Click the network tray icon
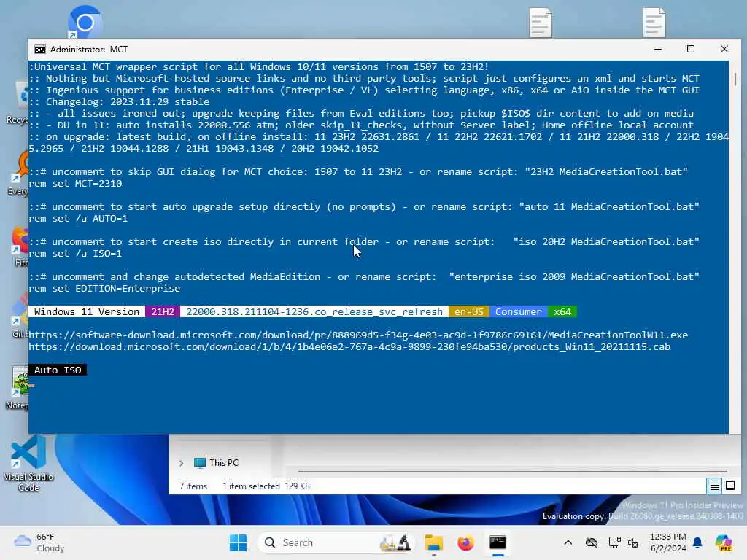This screenshot has height=560, width=747. [614, 542]
